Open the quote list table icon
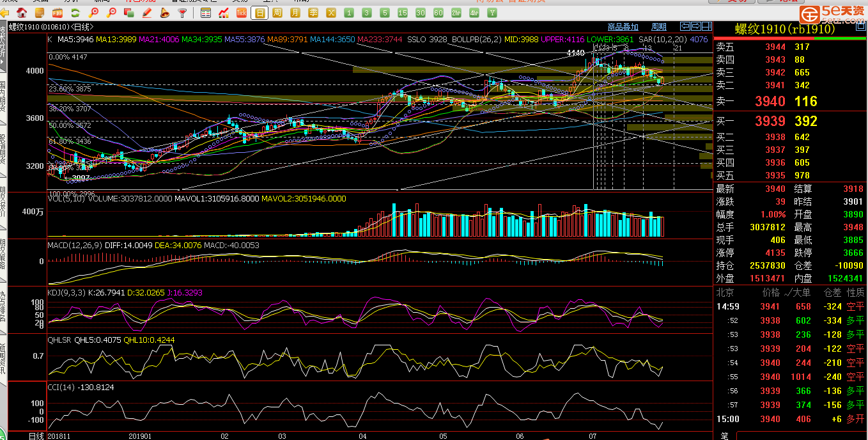The width and height of the screenshot is (868, 440). (x=206, y=12)
